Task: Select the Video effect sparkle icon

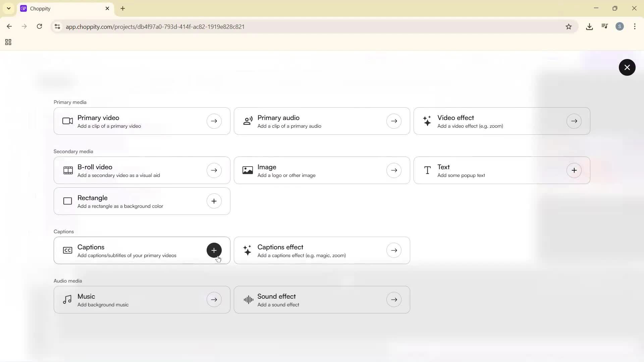Action: tap(427, 121)
